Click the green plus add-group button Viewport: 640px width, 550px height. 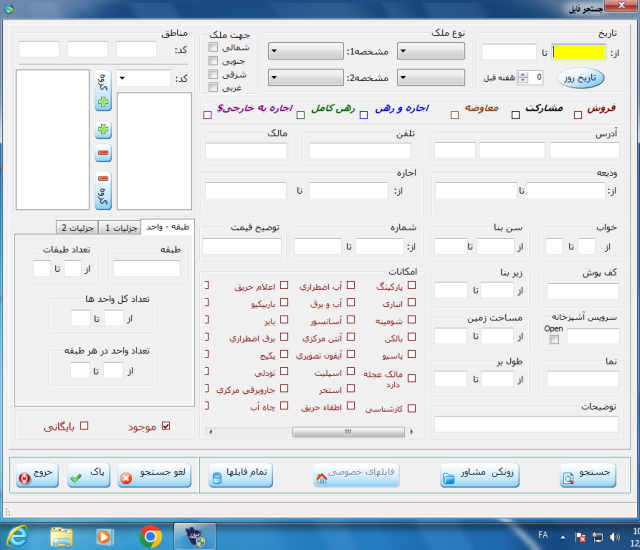(x=103, y=95)
